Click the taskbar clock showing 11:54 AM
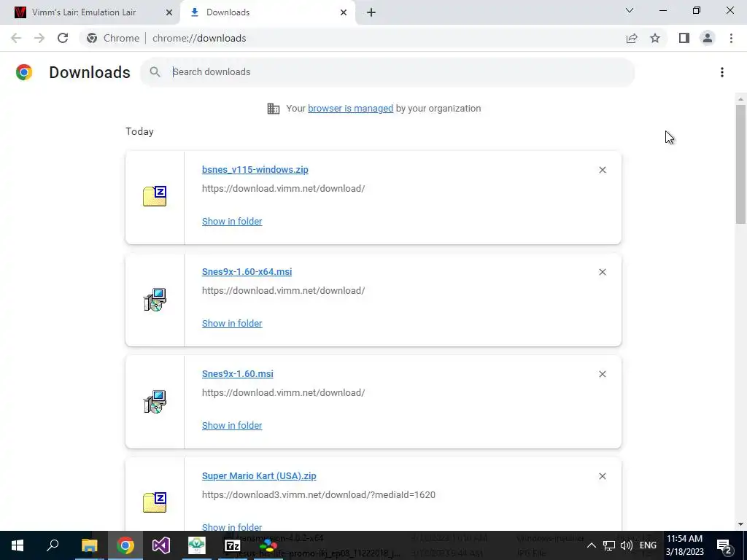This screenshot has height=560, width=747. [684, 545]
